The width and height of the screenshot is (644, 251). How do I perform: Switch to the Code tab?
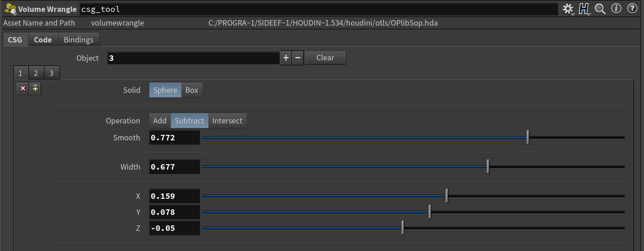[43, 40]
